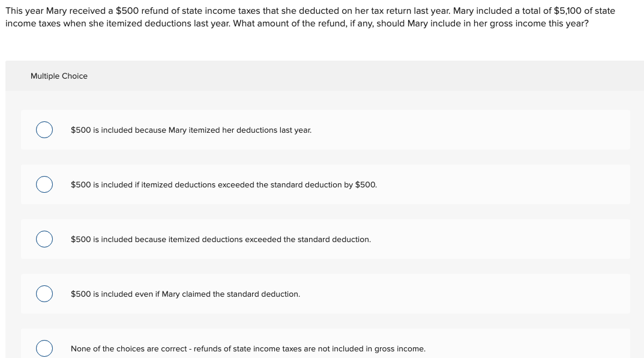Choose 'itemized deductions exceeded the standard deduction' answer

coord(221,239)
